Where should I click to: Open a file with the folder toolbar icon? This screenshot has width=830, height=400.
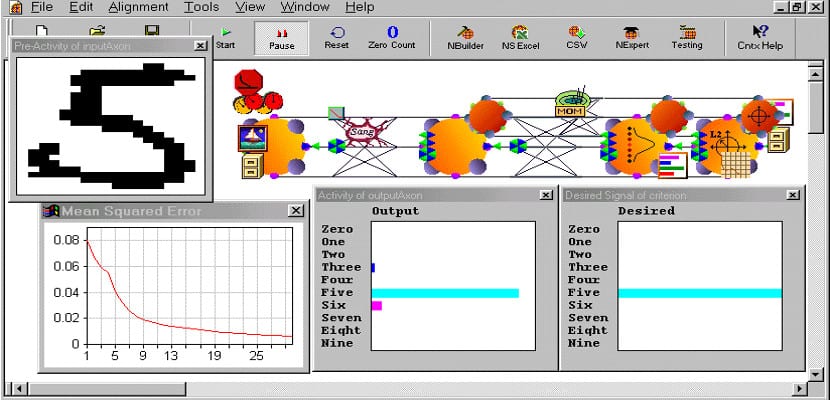pyautogui.click(x=97, y=31)
